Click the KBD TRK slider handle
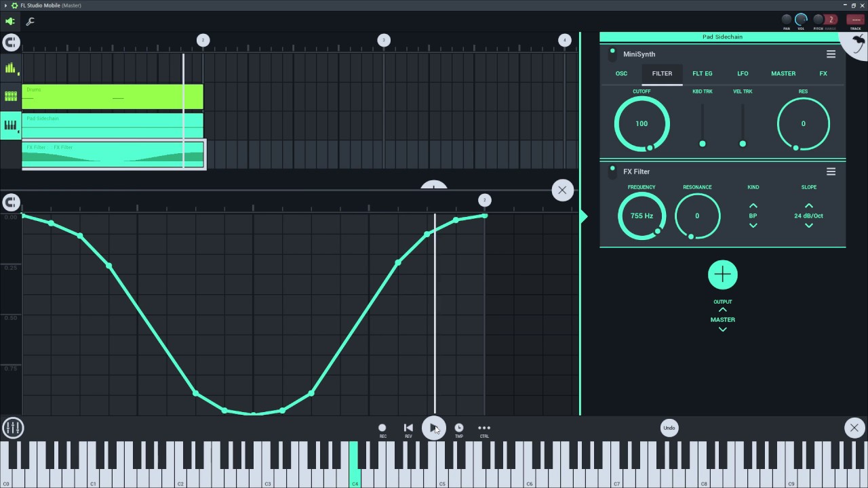Image resolution: width=868 pixels, height=488 pixels. [703, 144]
